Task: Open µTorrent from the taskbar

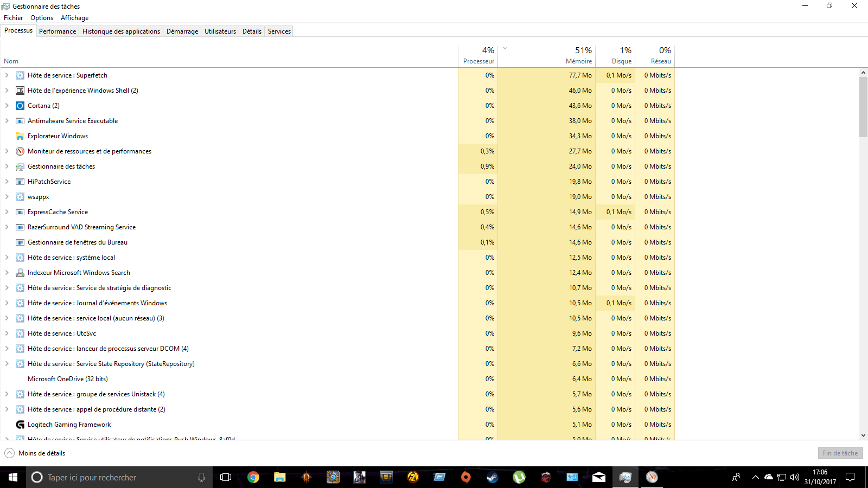Action: [519, 477]
